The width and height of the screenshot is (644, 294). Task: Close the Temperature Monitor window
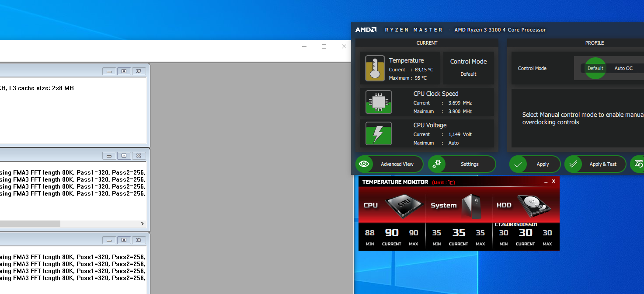point(553,181)
